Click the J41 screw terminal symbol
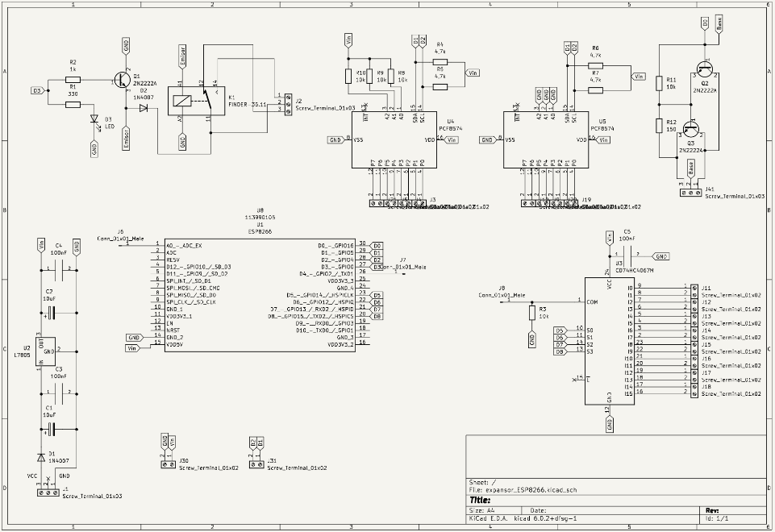 coord(691,193)
